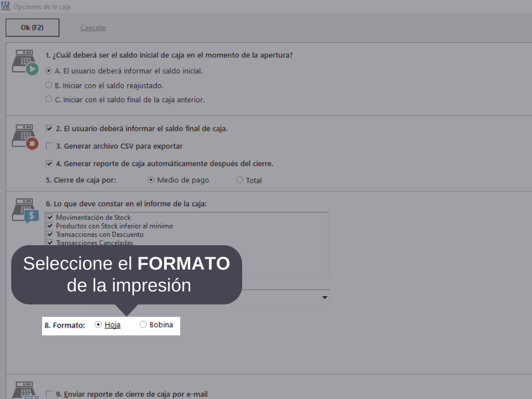Click the '8. Formato:' label
Viewport: 532px width, 399px height.
click(x=65, y=325)
